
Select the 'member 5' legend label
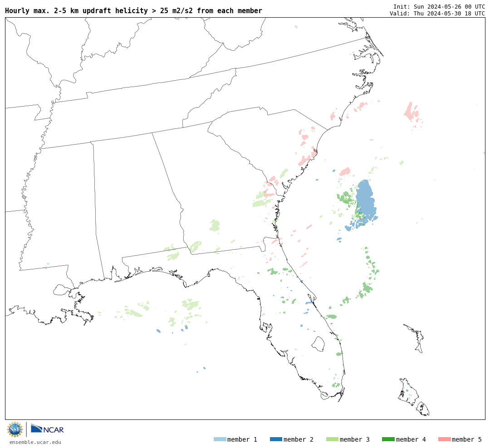tap(467, 439)
